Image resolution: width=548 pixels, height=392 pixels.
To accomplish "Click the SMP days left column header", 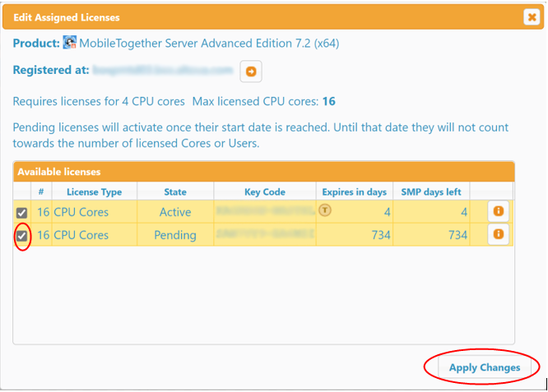I will point(431,192).
